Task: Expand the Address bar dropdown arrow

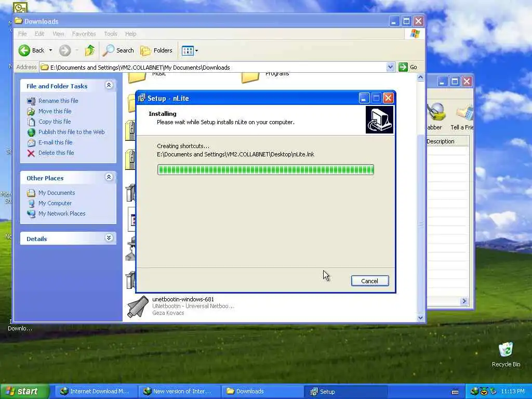Action: click(391, 67)
